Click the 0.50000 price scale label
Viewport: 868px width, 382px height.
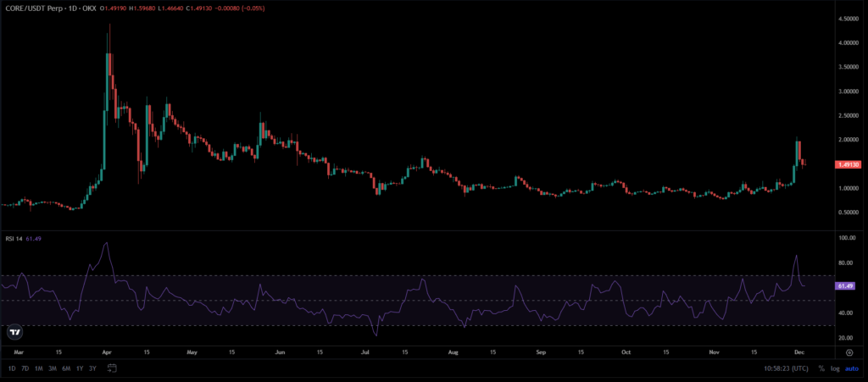848,213
